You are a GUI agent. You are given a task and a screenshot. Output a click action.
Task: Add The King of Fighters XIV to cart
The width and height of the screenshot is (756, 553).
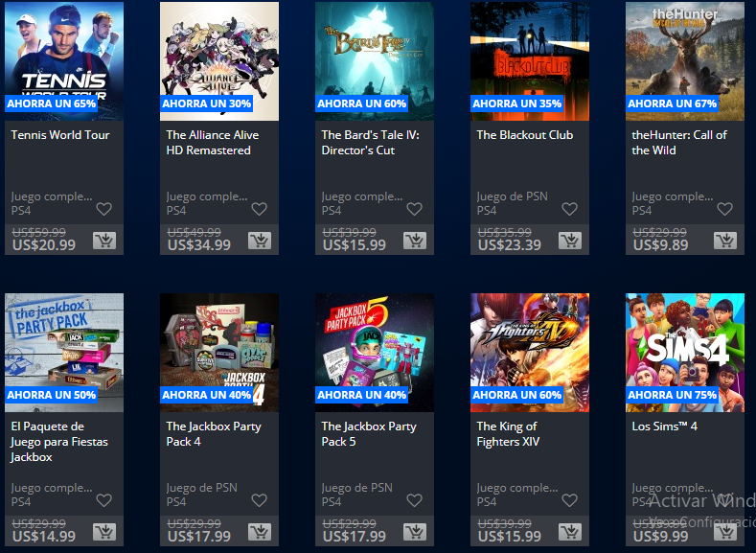(x=570, y=532)
